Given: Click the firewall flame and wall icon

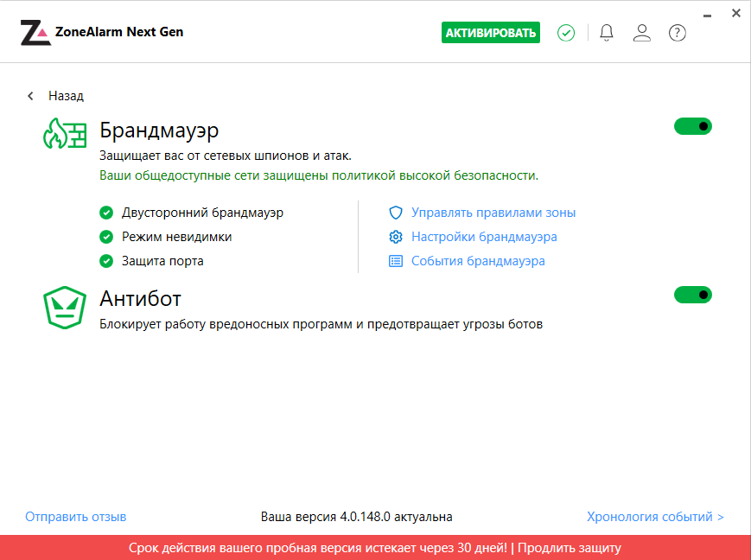Looking at the screenshot, I should coord(65,133).
